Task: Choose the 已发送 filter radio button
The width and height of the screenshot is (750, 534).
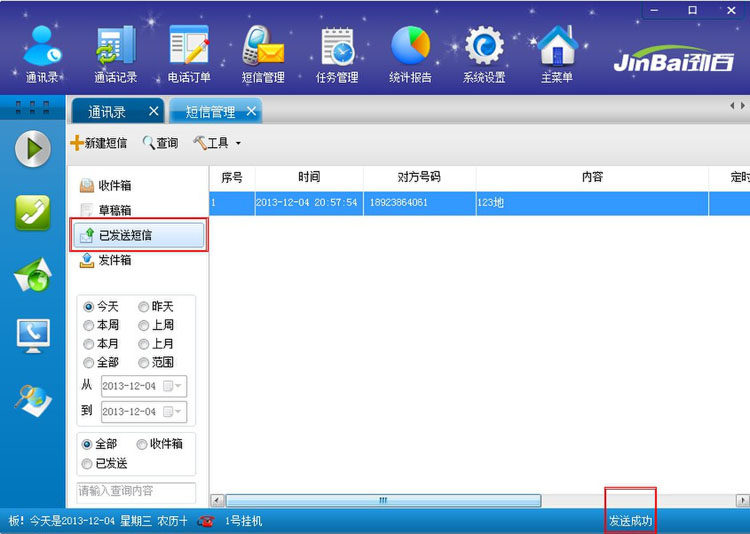Action: click(88, 463)
